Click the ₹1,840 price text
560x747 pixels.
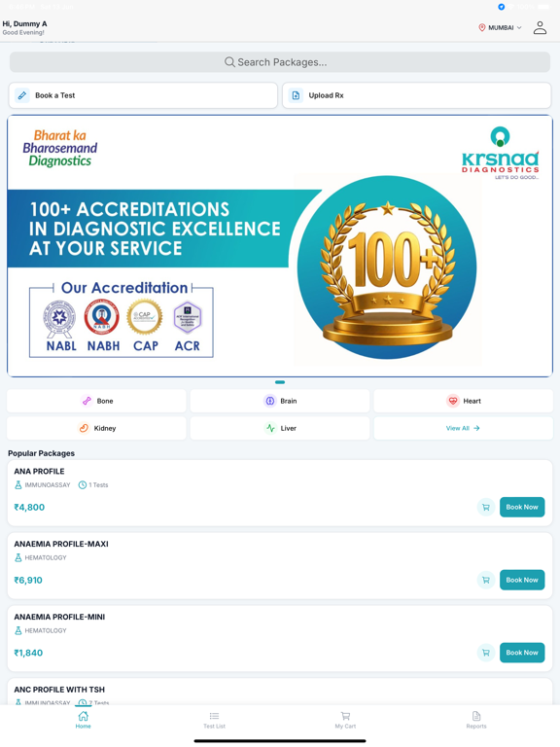click(28, 653)
